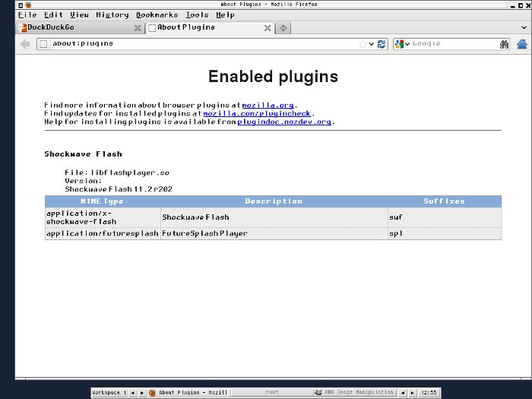Click the swf suffix cell
The width and height of the screenshot is (532, 399).
pos(445,217)
